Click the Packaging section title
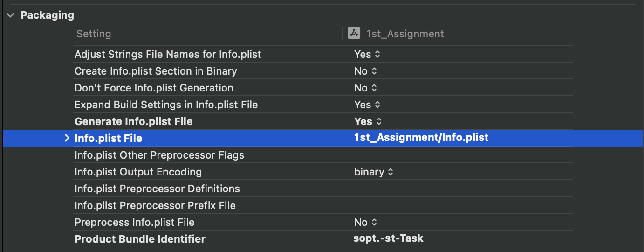 [x=47, y=15]
